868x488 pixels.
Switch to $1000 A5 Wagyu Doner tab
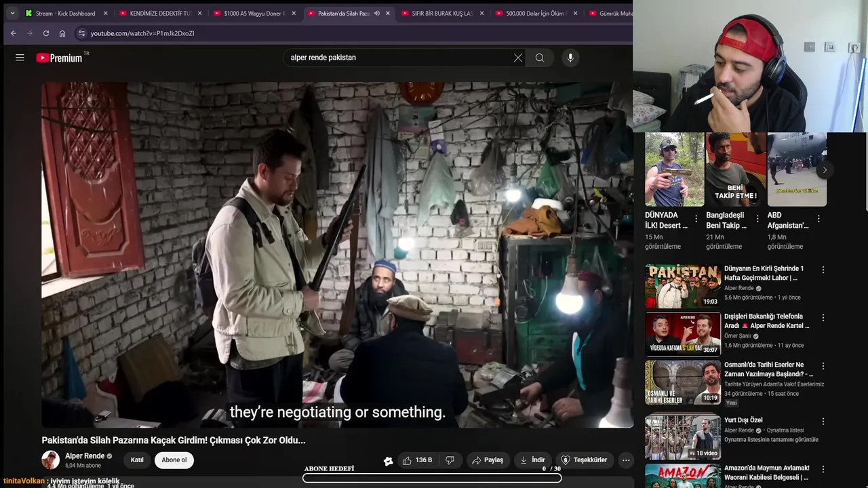254,14
